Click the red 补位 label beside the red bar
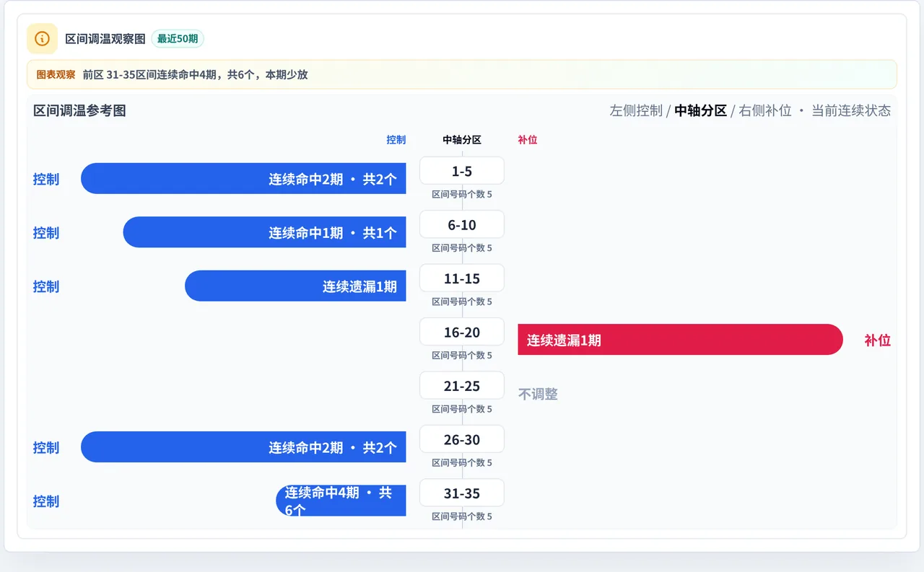This screenshot has height=572, width=924. (877, 340)
